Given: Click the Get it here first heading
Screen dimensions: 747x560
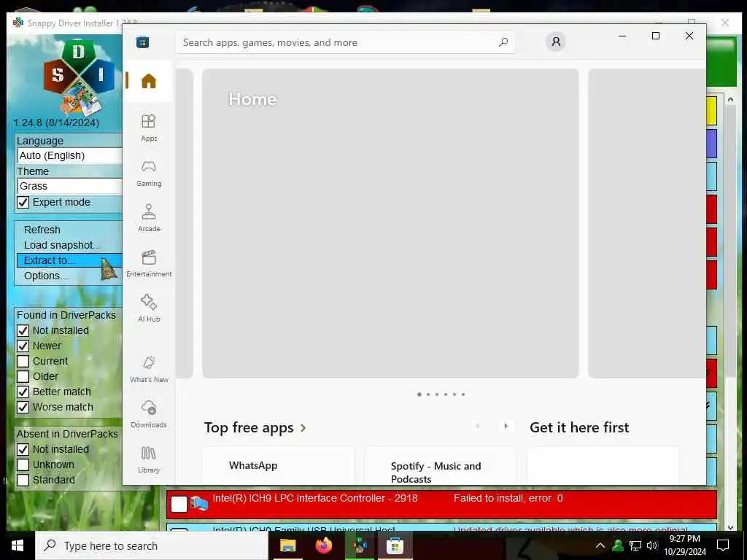Looking at the screenshot, I should tap(579, 427).
